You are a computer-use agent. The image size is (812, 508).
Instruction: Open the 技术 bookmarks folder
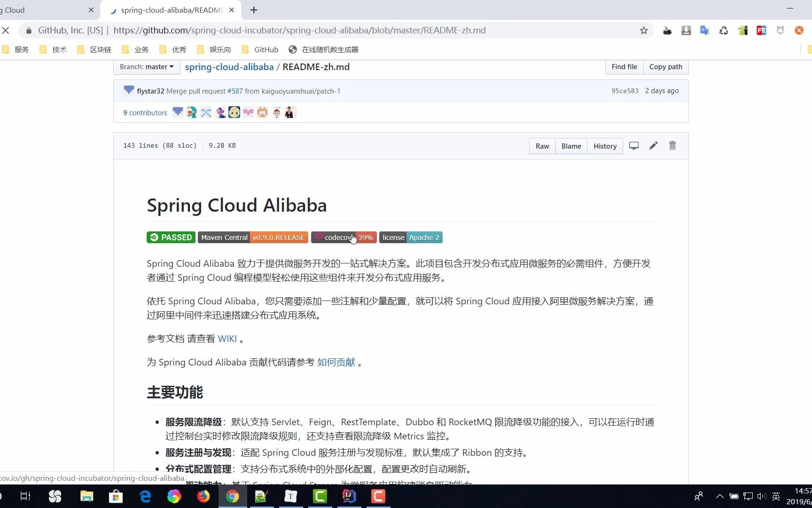(x=53, y=49)
